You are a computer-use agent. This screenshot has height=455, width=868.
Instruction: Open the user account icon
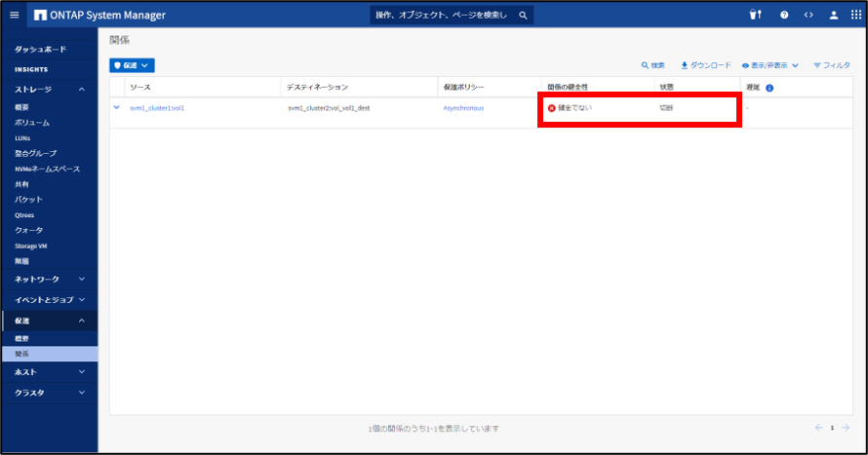click(833, 15)
